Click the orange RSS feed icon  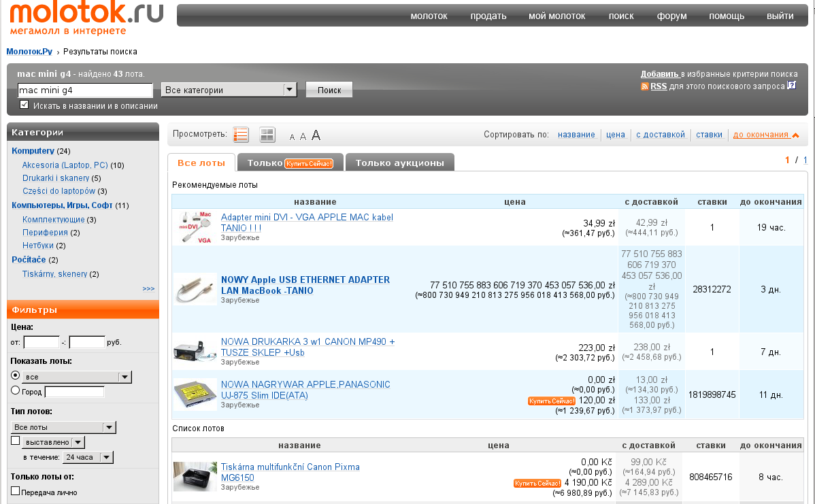click(x=644, y=86)
